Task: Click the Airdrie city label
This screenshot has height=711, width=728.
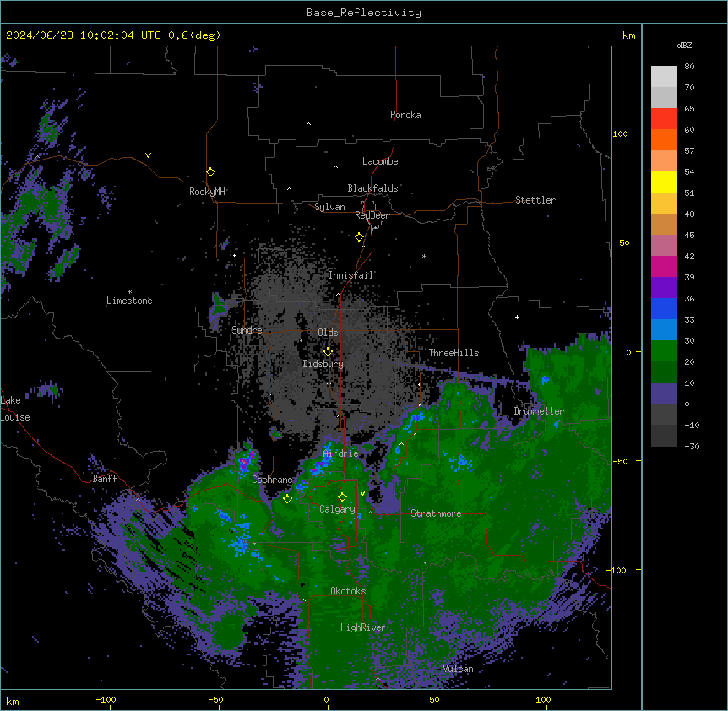Action: pyautogui.click(x=341, y=453)
